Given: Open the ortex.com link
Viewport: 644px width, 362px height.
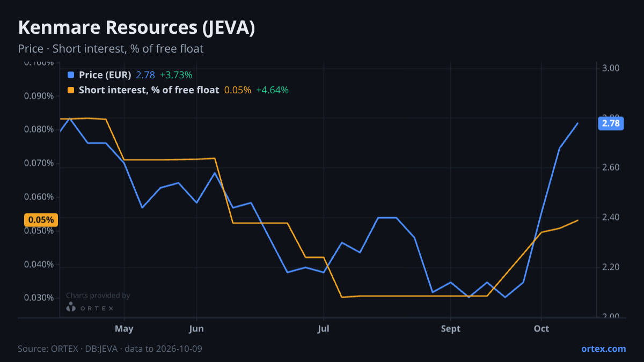Looking at the screenshot, I should (604, 349).
